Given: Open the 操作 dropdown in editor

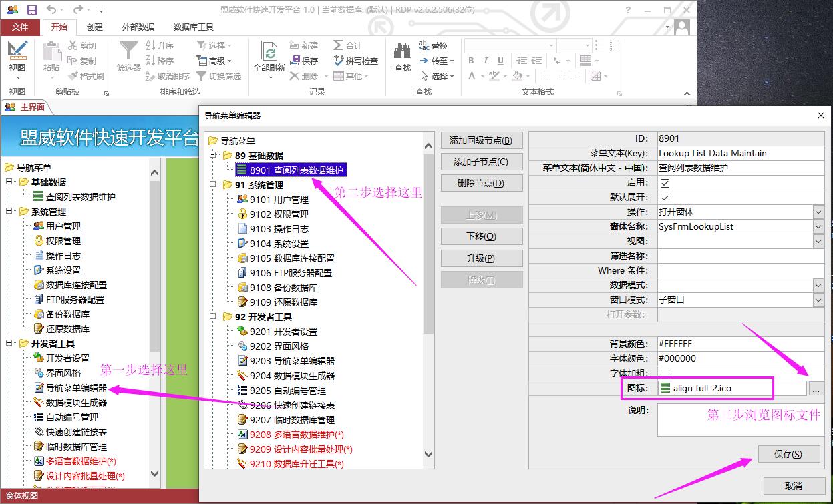Looking at the screenshot, I should pyautogui.click(x=819, y=212).
